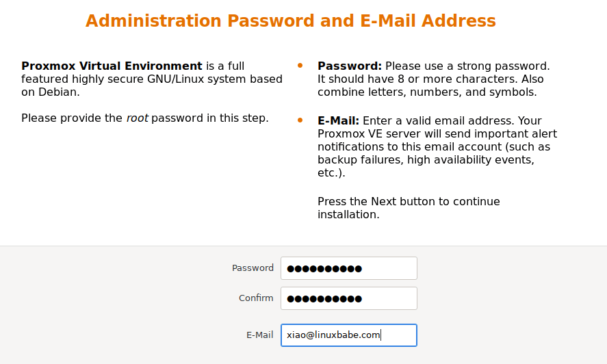Click the "combine letters, numbers, and symbols" line
Viewport: 607px width, 364px height.
coord(427,92)
